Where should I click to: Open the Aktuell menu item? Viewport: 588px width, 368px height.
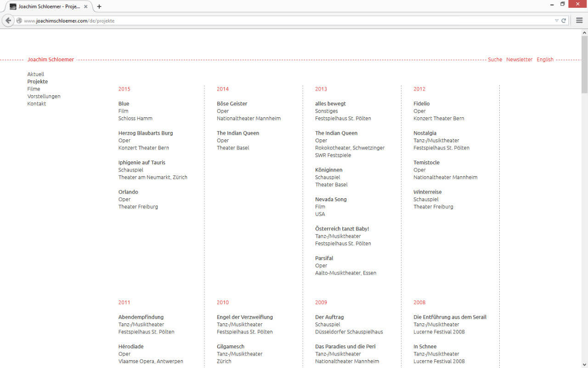point(36,74)
